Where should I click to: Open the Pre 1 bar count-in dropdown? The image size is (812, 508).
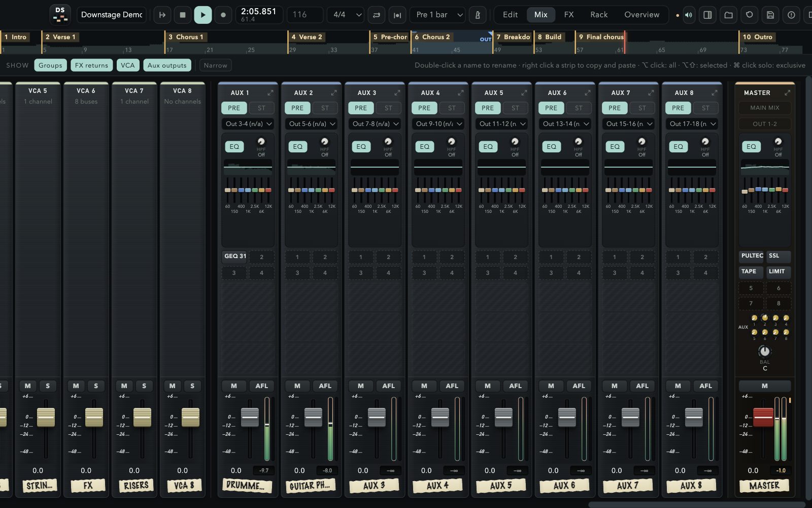point(438,15)
